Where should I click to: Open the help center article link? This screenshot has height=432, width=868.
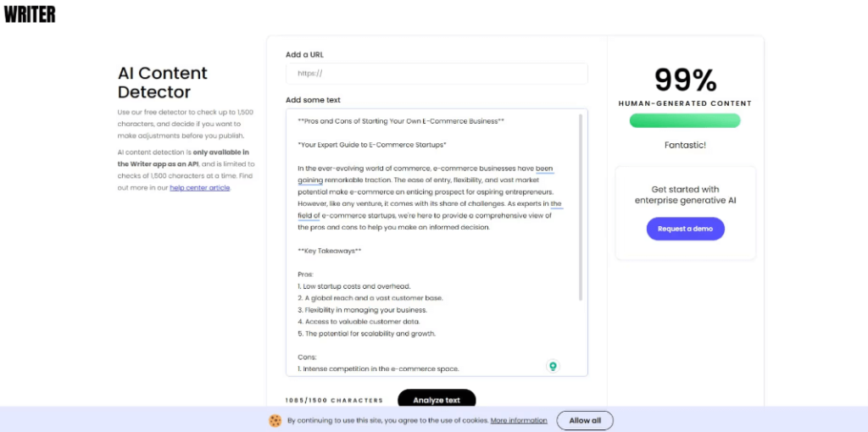coord(200,187)
